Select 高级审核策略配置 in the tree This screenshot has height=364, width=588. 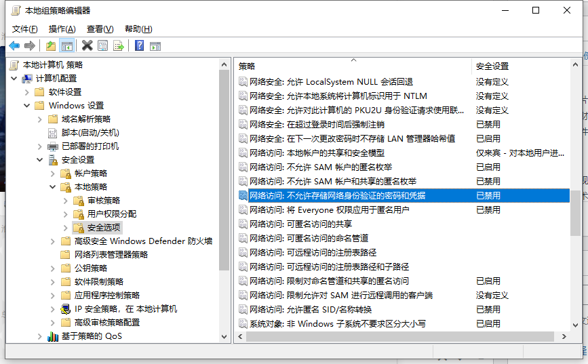tap(107, 323)
